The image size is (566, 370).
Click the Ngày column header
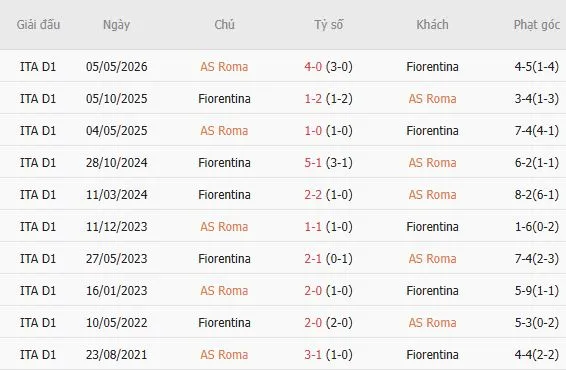116,25
